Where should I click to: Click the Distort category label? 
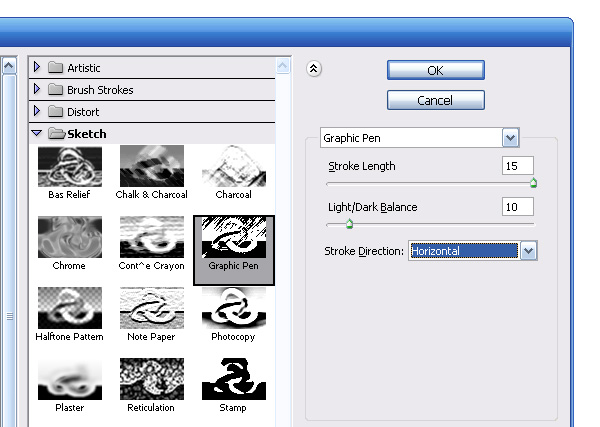click(83, 112)
